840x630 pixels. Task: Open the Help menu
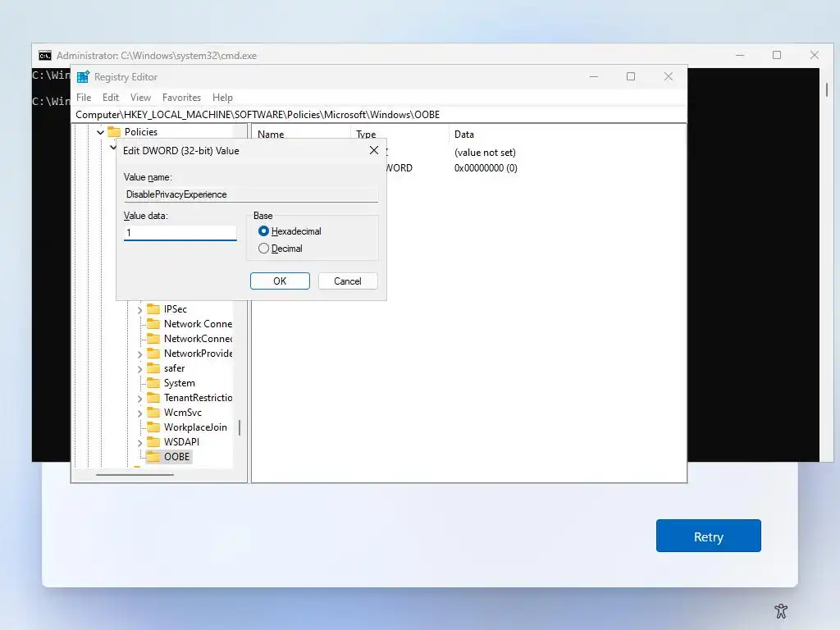(222, 98)
